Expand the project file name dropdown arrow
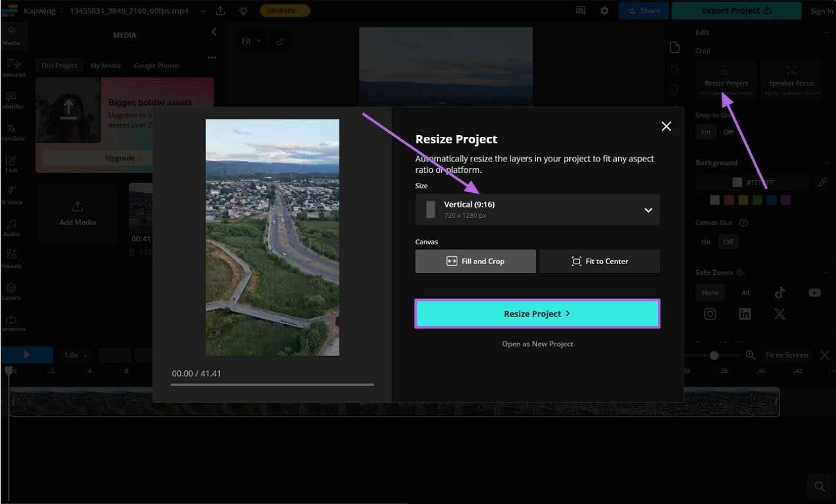 point(203,12)
